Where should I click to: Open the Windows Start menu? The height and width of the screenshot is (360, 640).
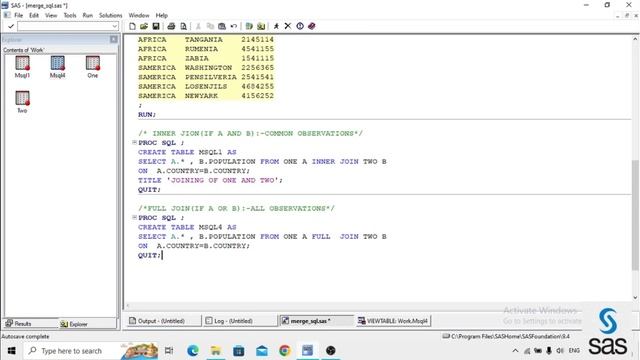[x=11, y=351]
